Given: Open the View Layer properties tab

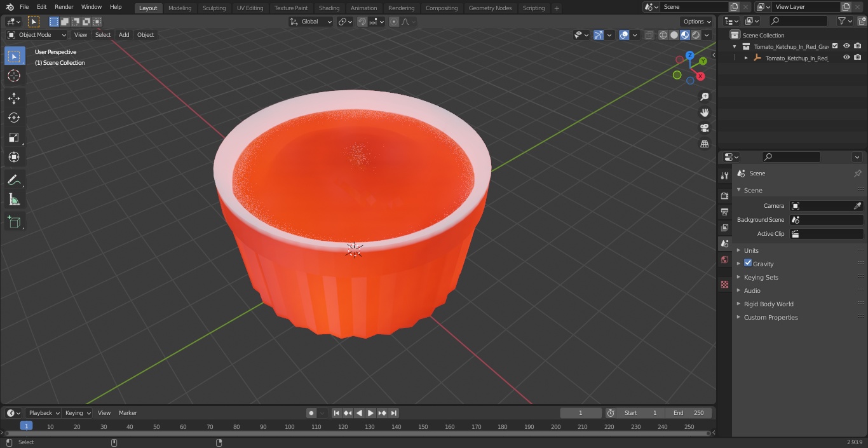Looking at the screenshot, I should [x=724, y=227].
